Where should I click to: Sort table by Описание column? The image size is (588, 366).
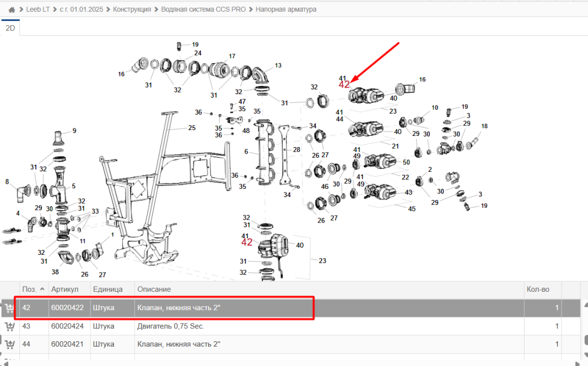point(153,290)
